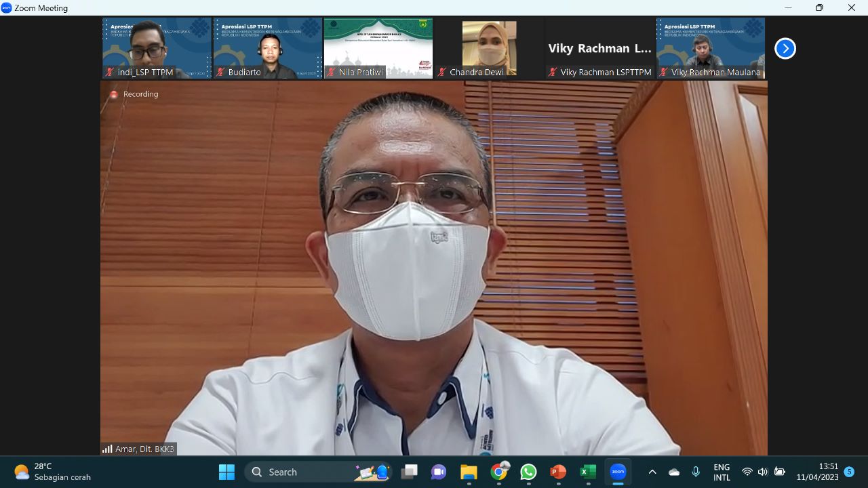This screenshot has width=868, height=488.
Task: Open the Zoom app in the taskbar
Action: tap(618, 472)
